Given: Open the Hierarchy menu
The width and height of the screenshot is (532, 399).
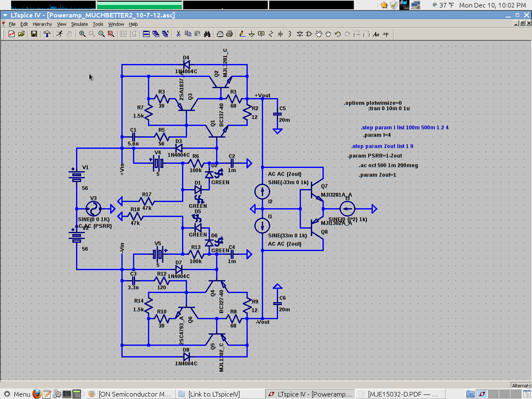Looking at the screenshot, I should [42, 24].
